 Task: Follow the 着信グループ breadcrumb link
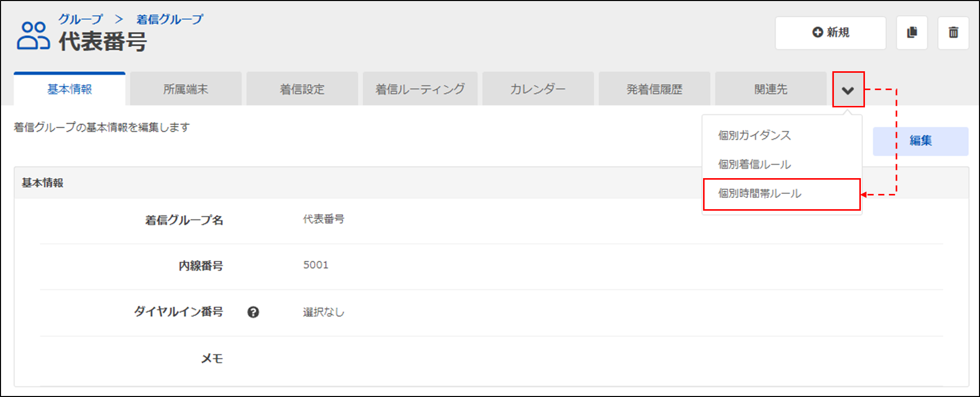click(170, 19)
